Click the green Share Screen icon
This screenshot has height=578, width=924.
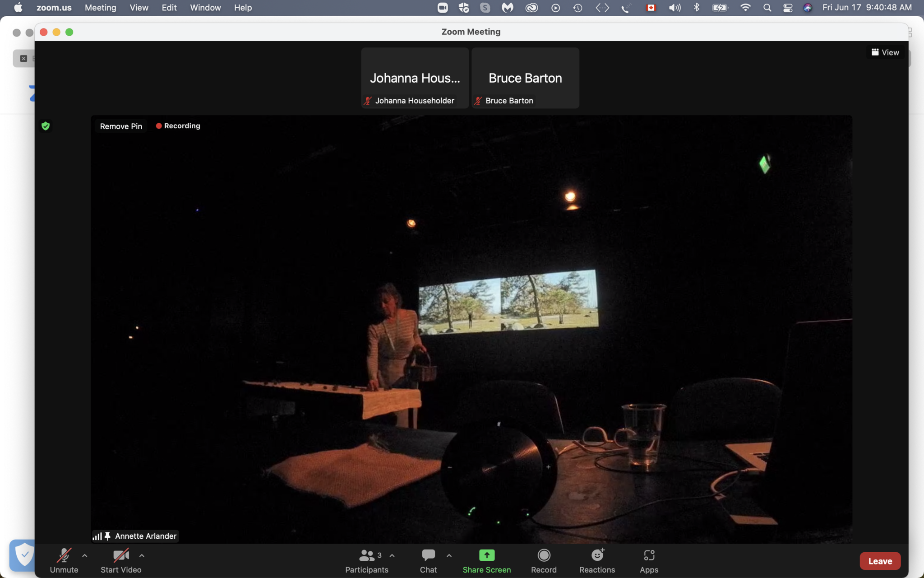point(486,555)
